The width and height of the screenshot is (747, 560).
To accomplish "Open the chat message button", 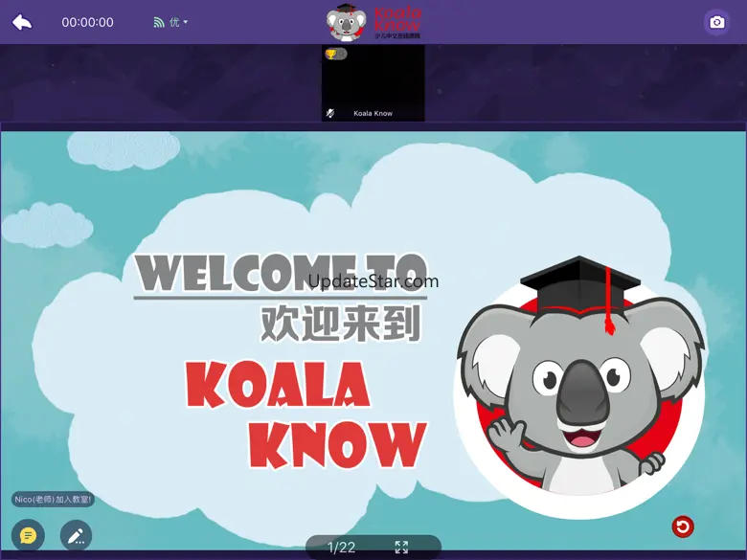I will 28,535.
